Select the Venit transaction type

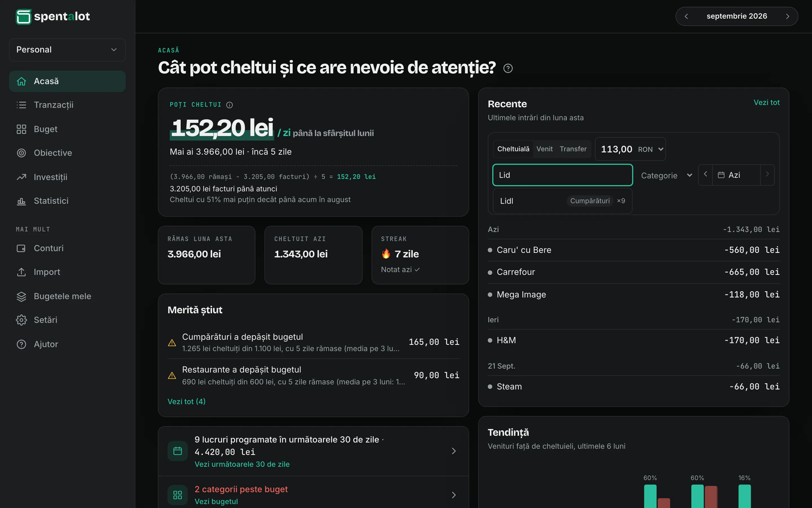click(x=544, y=149)
